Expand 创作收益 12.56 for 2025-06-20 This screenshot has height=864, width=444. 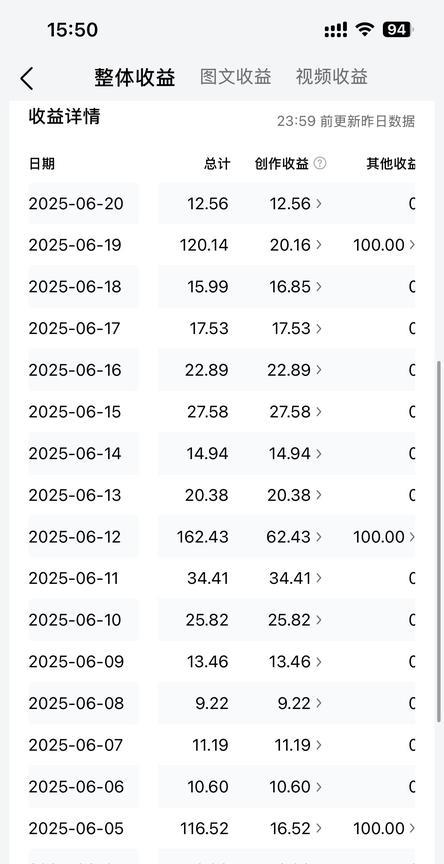[x=296, y=203]
